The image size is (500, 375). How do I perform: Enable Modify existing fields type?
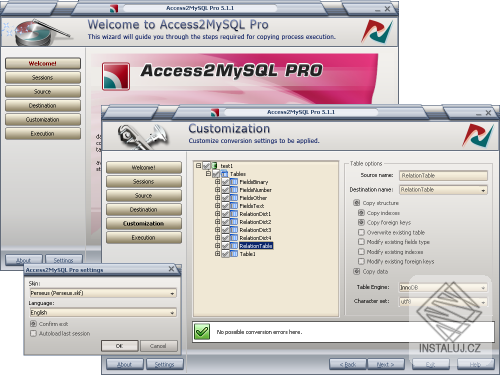pos(361,242)
